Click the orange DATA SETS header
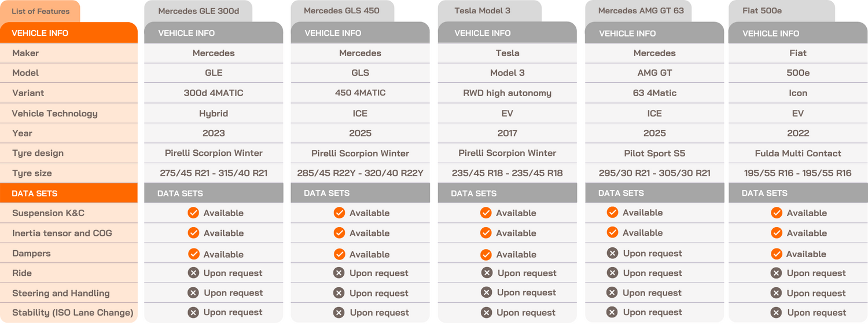The width and height of the screenshot is (868, 329). [68, 193]
